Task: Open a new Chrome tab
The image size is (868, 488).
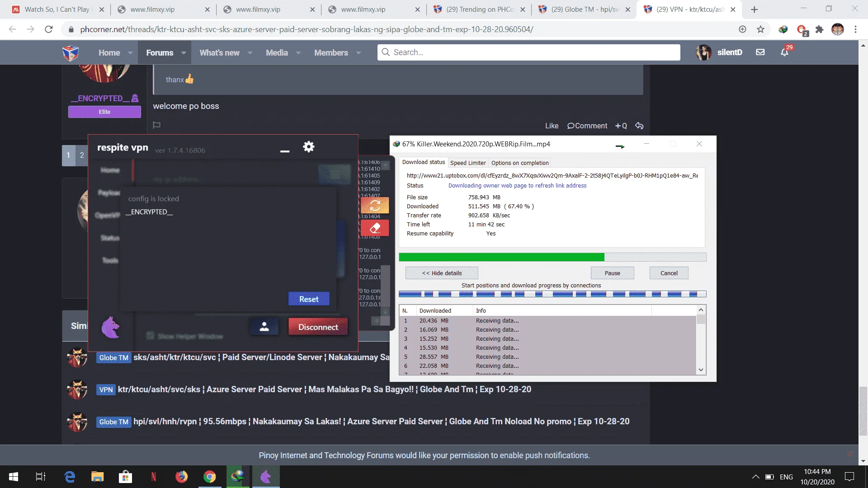Action: tap(755, 9)
